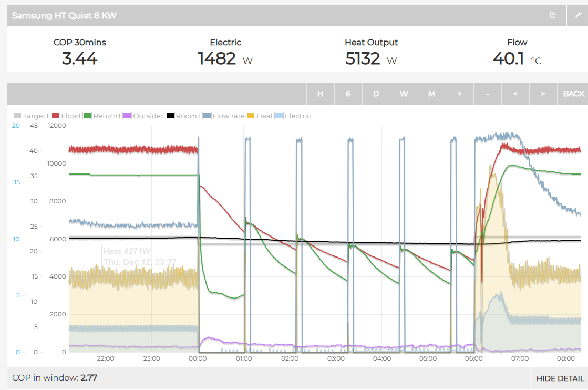This screenshot has height=390, width=588.
Task: Switch to the day (D) view
Action: (x=376, y=94)
